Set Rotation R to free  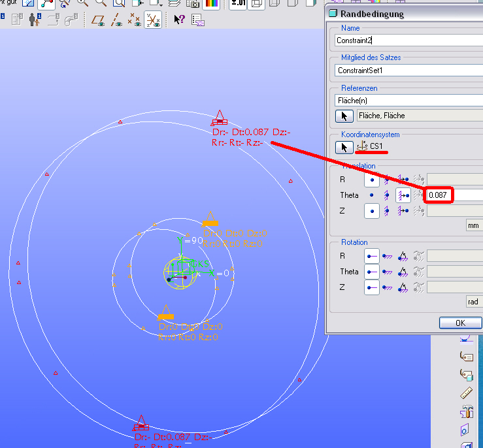point(372,256)
